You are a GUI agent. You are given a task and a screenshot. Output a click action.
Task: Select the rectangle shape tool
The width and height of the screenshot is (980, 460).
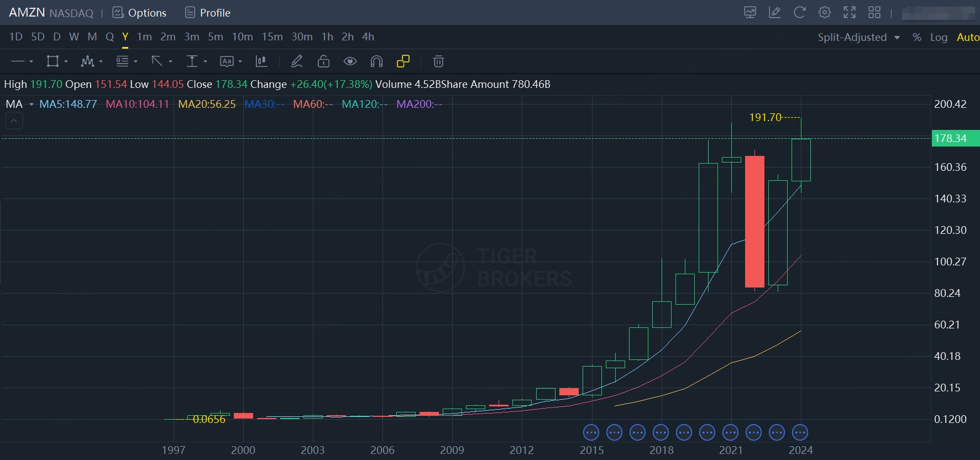pos(53,61)
